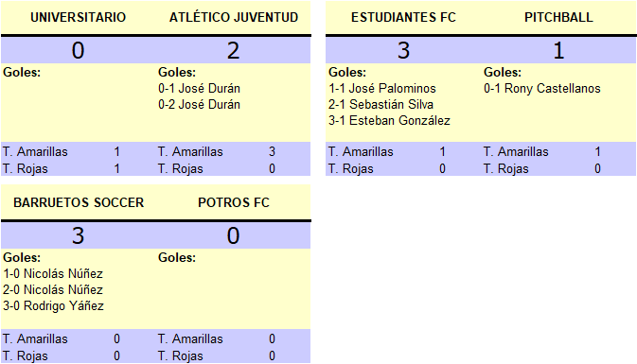637x364 pixels.
Task: Click the ESTUDIANTES FC header cell
Action: click(403, 17)
